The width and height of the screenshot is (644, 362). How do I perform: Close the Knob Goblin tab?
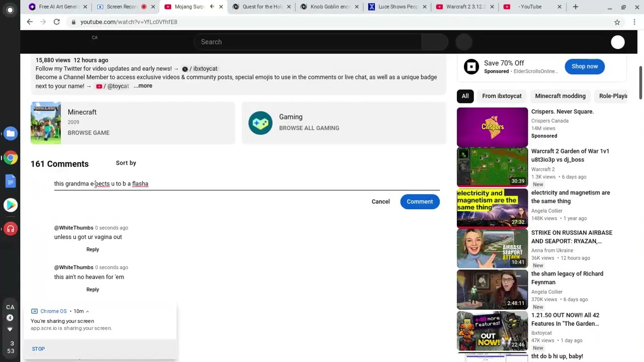[357, 7]
